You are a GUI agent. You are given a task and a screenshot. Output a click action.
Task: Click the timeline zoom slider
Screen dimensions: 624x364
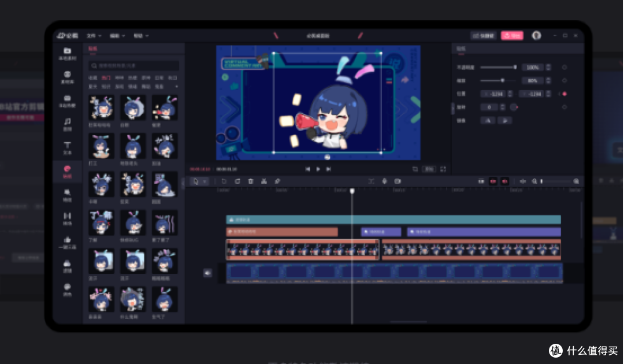pyautogui.click(x=555, y=181)
